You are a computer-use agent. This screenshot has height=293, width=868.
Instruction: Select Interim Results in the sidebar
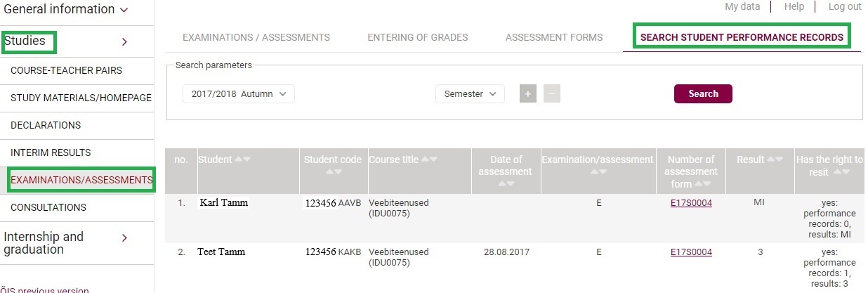(51, 152)
